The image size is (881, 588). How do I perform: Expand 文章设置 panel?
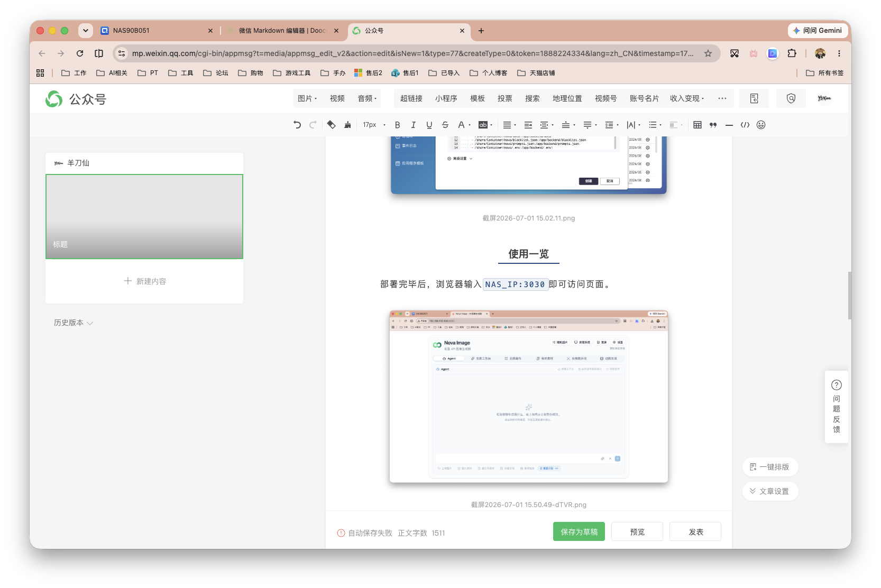770,491
